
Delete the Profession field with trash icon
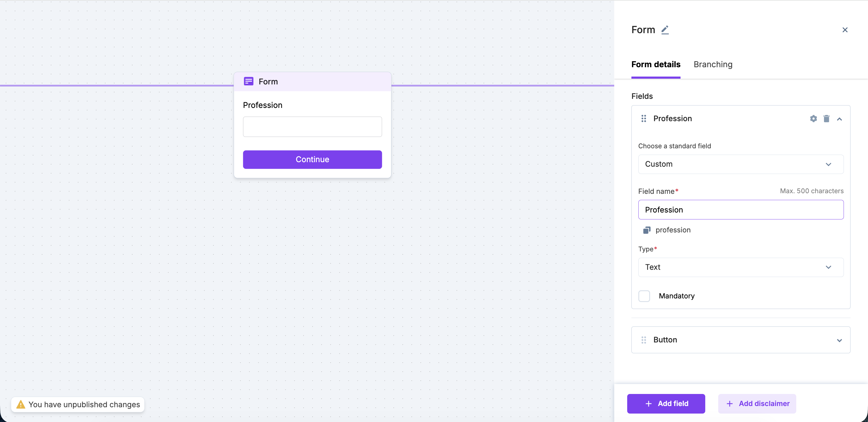click(x=826, y=119)
